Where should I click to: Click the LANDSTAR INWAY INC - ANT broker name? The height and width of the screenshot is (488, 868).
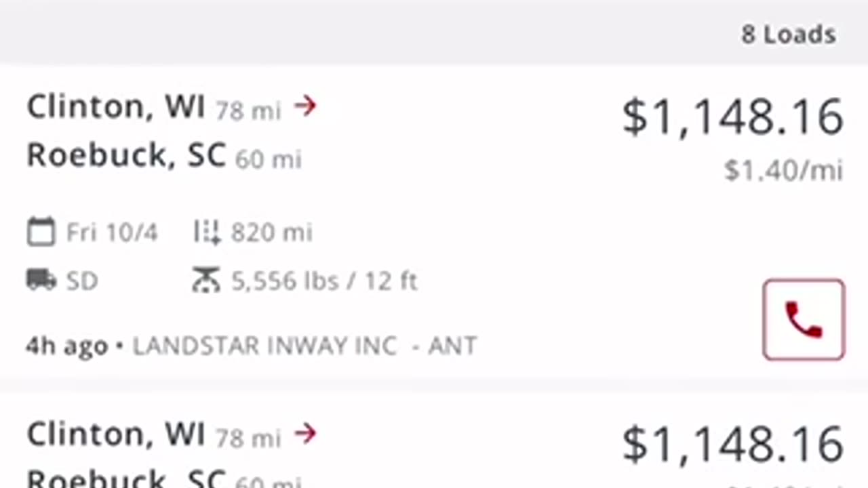304,346
